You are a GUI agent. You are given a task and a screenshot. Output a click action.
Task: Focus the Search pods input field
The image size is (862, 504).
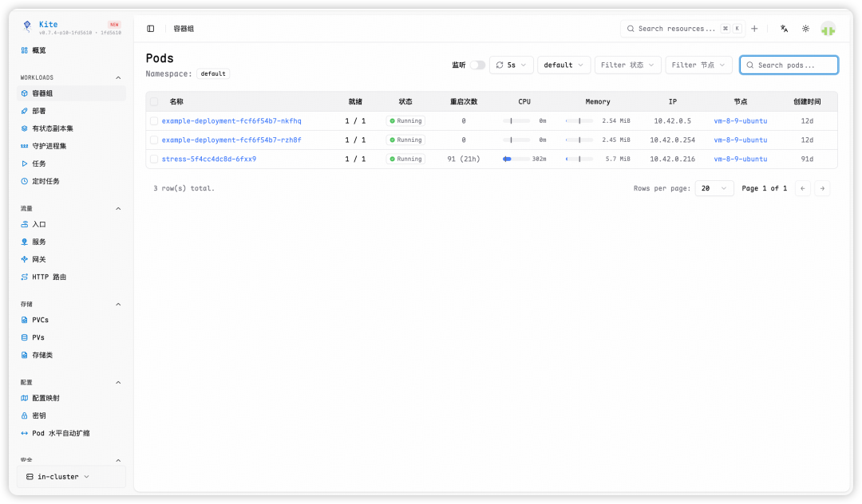tap(789, 65)
